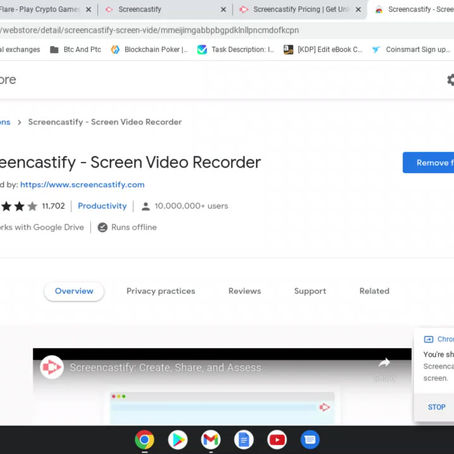Open the Blockchain Poker bookmark
The height and width of the screenshot is (454, 454).
coord(149,50)
